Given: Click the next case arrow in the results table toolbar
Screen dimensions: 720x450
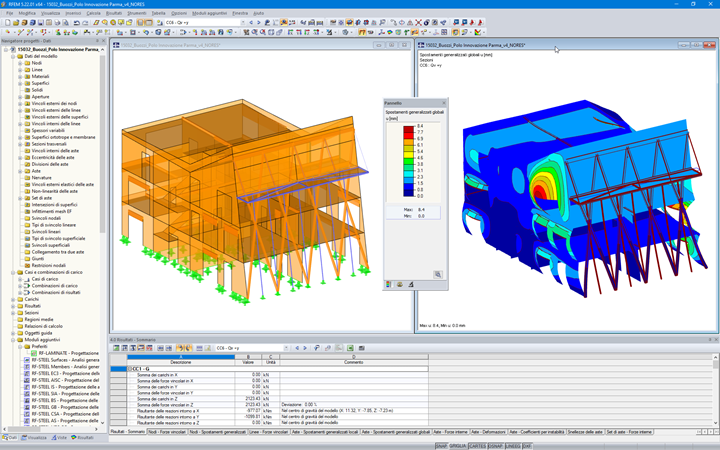Looking at the screenshot, I should coord(305,348).
